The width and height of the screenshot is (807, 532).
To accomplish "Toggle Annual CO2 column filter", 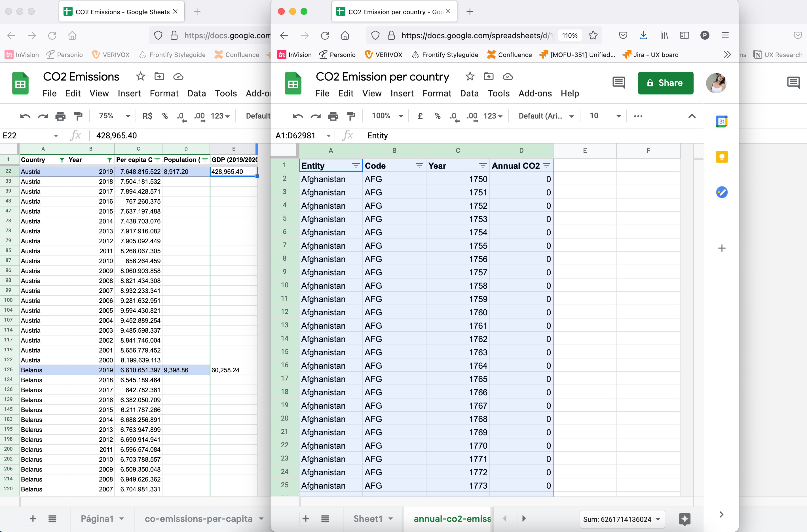I will (546, 166).
